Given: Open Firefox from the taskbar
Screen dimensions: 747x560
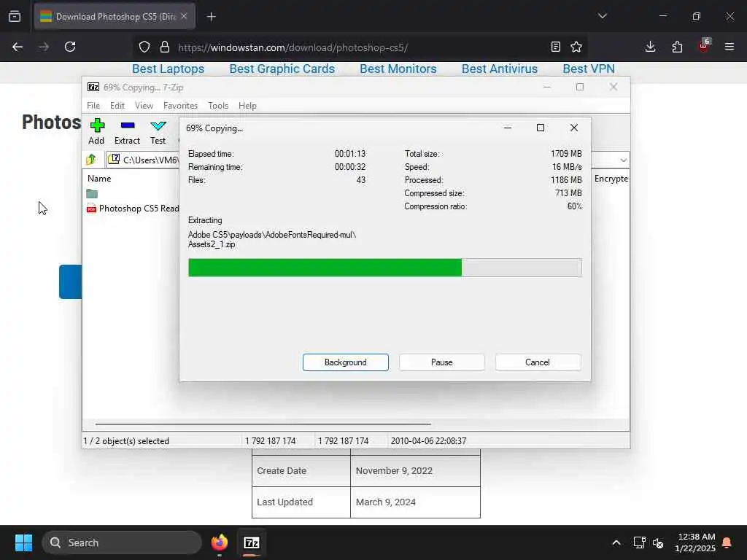Looking at the screenshot, I should tap(219, 542).
